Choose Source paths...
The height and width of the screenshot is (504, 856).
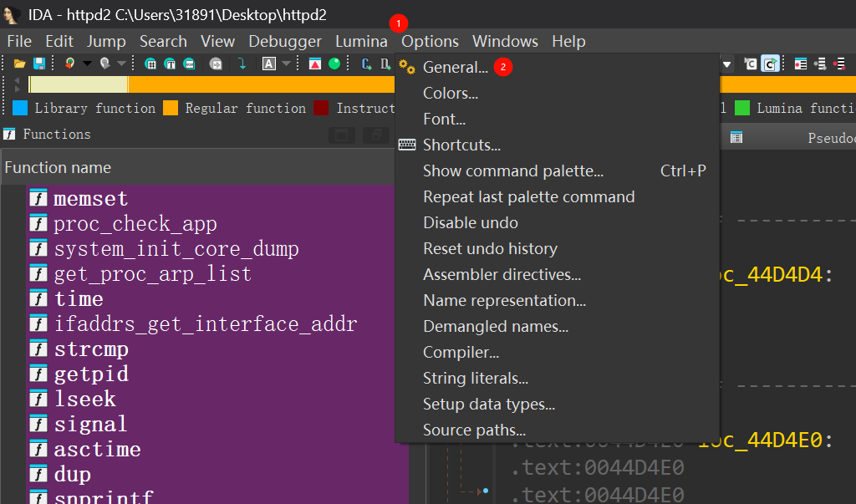tap(558, 430)
